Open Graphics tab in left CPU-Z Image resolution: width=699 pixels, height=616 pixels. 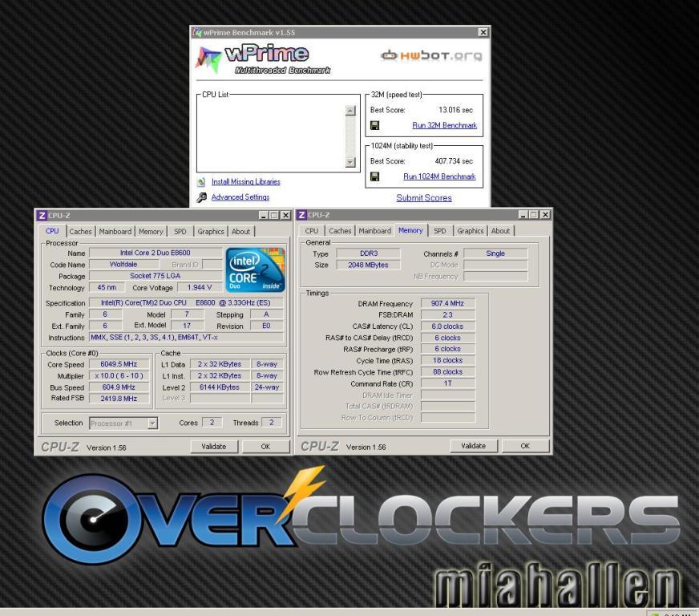(x=211, y=232)
